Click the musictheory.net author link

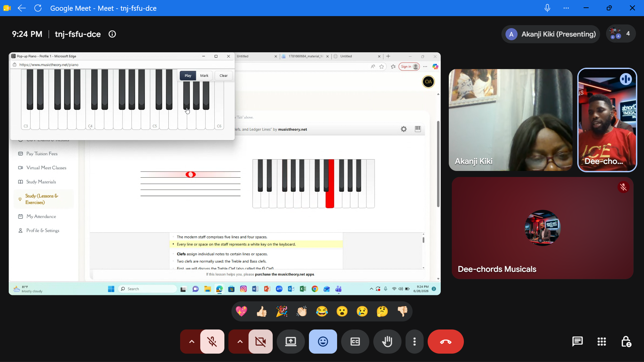292,129
